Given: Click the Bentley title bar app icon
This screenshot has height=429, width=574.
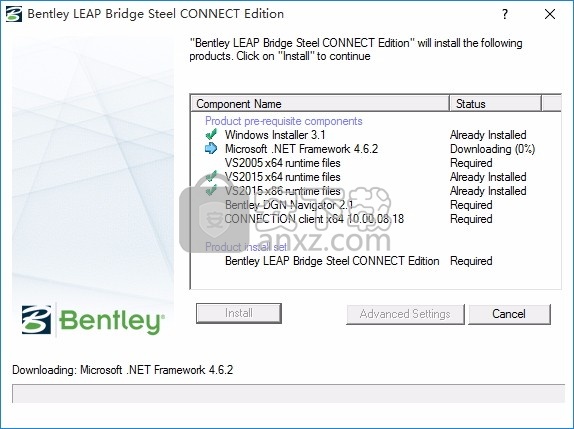Looking at the screenshot, I should pos(14,14).
